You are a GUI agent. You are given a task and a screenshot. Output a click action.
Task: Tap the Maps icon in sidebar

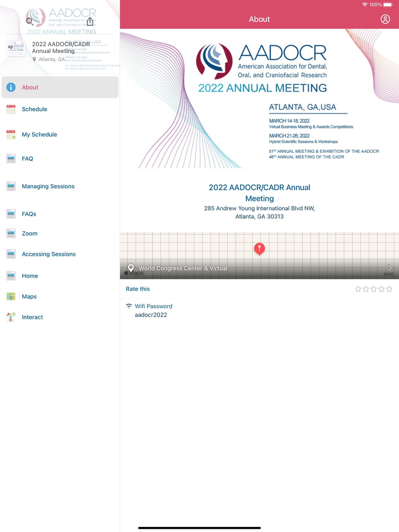click(x=11, y=296)
